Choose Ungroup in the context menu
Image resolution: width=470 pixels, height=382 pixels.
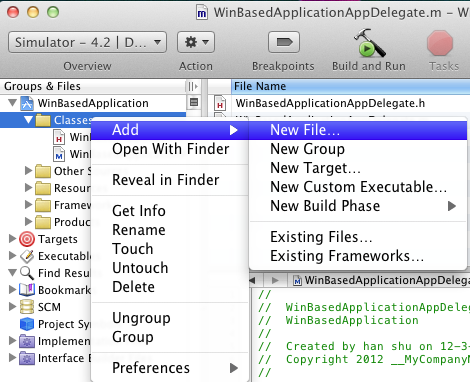[x=170, y=318]
